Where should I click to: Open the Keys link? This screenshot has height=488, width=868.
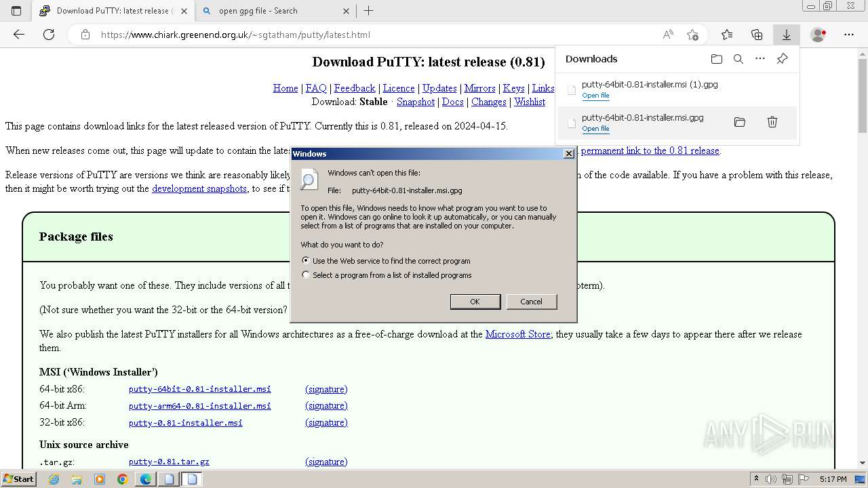click(513, 88)
